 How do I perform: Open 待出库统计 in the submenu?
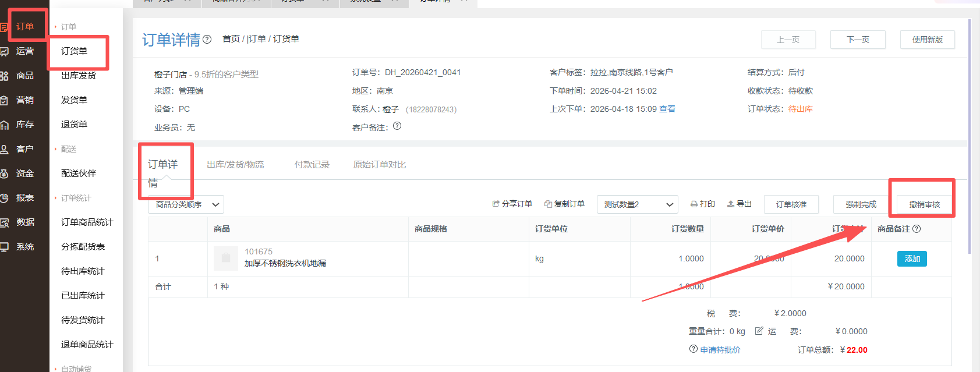(x=83, y=271)
